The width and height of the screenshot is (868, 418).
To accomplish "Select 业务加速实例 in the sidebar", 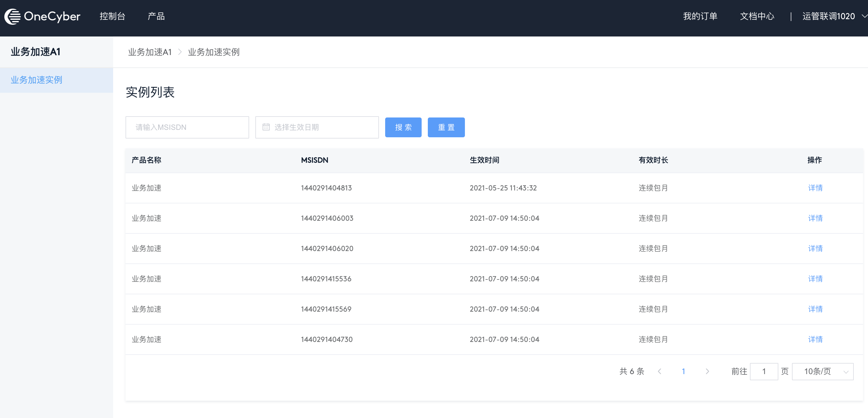I will [36, 80].
